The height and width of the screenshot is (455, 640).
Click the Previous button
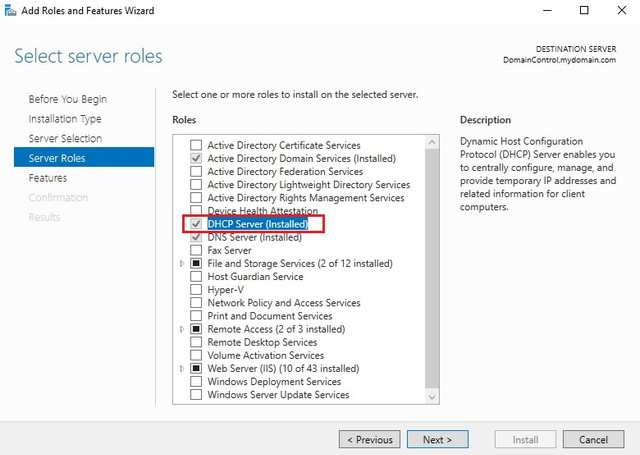(369, 439)
